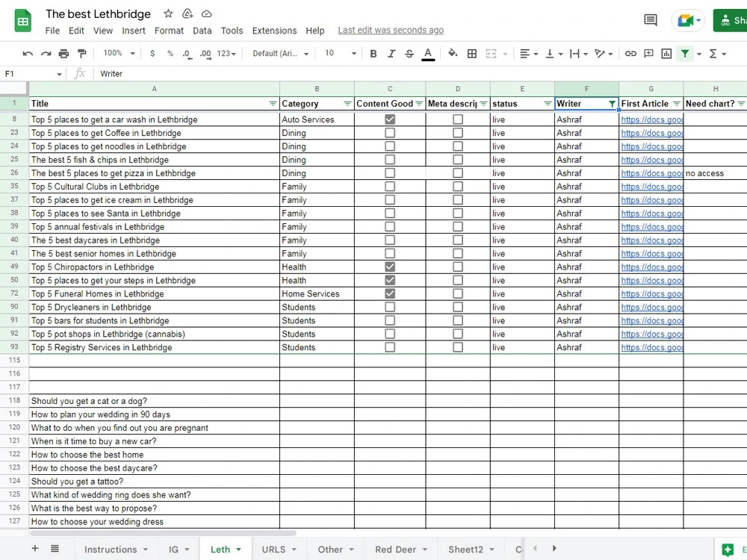
Task: Check Meta description for noodles row
Action: pos(458,146)
